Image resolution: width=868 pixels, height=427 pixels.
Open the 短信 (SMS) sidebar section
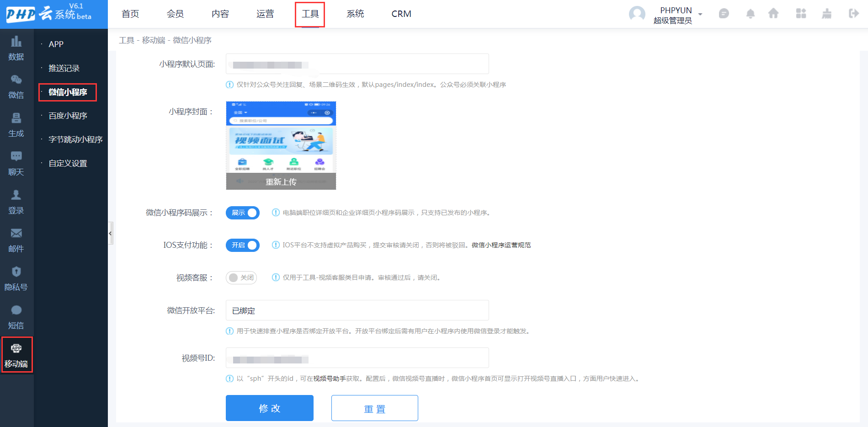(x=16, y=317)
